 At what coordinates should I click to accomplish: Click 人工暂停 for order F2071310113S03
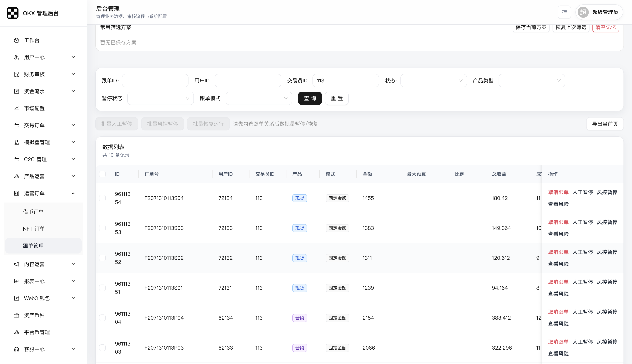pos(582,222)
